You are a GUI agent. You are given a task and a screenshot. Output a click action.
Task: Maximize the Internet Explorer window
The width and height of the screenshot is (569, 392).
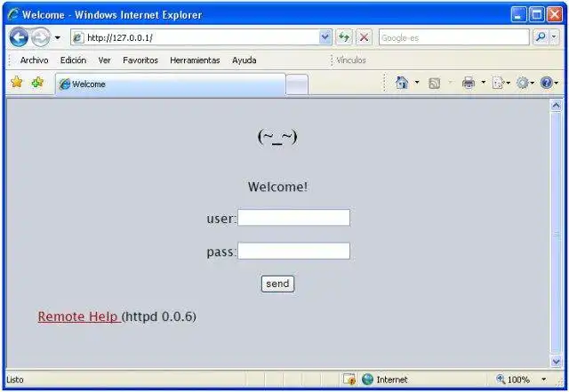tap(537, 15)
